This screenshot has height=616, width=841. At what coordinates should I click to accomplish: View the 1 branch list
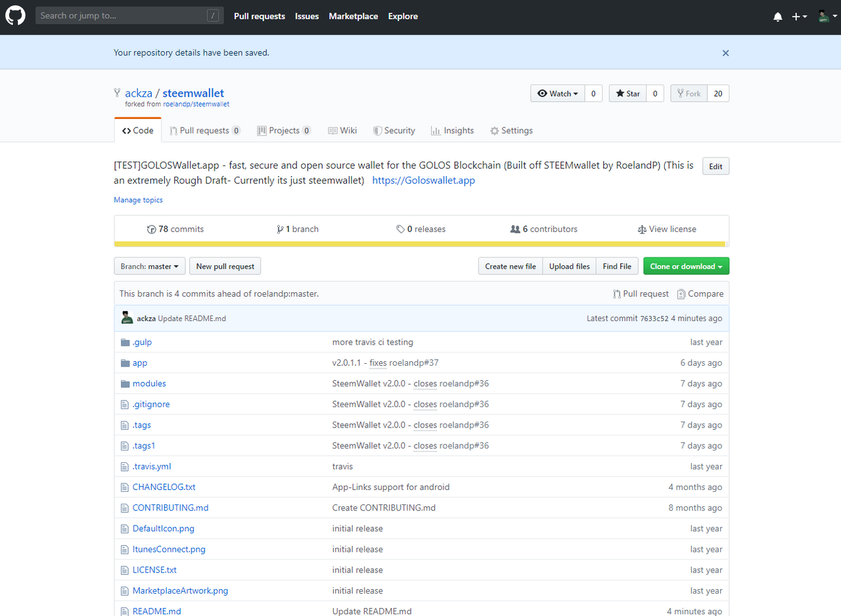tap(298, 229)
